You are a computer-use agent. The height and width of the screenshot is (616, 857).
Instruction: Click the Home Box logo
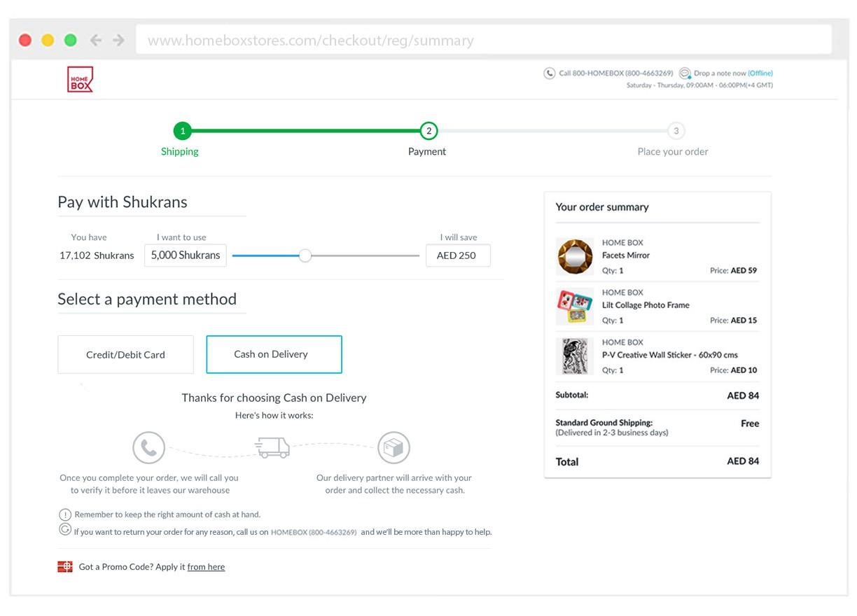(80, 79)
